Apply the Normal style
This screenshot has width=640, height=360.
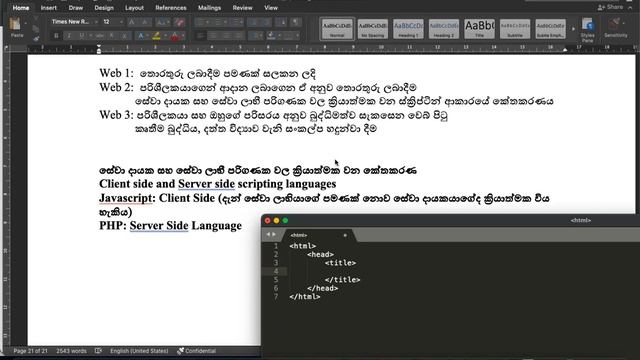(337, 29)
